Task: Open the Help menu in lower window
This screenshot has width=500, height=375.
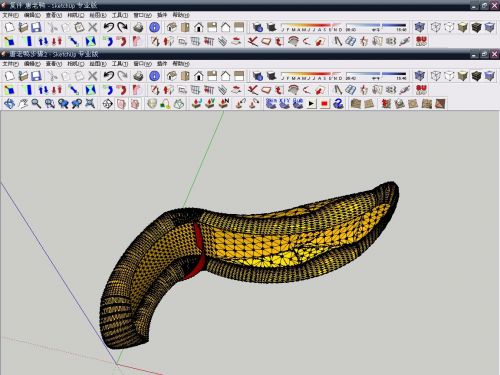Action: (x=181, y=64)
